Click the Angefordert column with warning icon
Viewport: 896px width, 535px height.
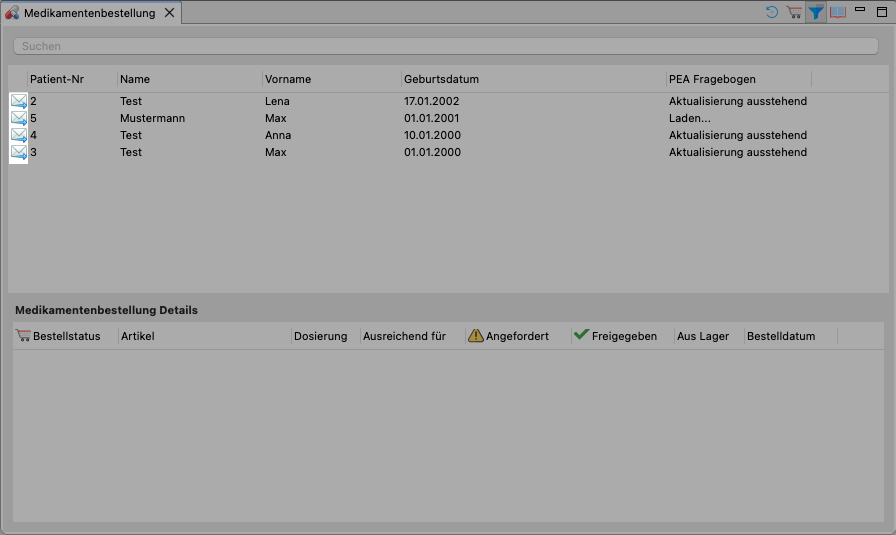[x=516, y=336]
